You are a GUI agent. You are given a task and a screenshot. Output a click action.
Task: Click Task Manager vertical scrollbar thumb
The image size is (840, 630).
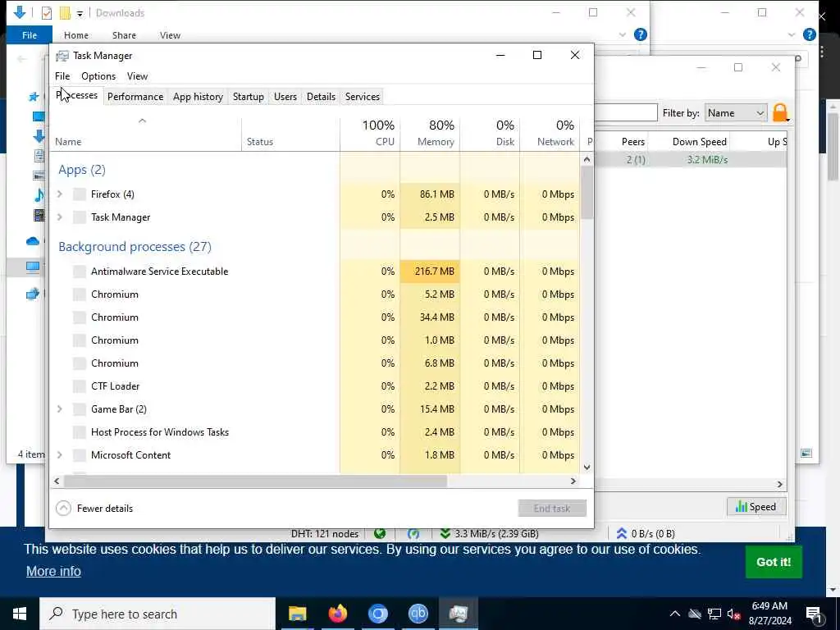[x=587, y=192]
